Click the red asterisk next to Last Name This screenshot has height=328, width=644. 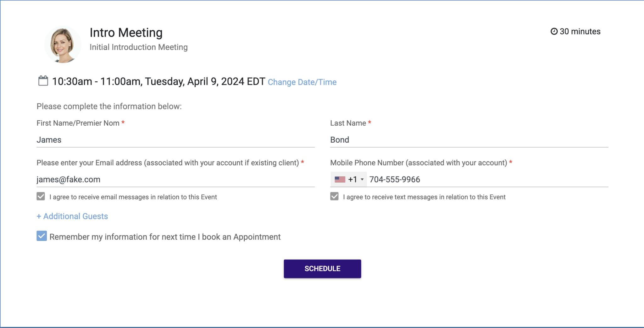coord(369,123)
